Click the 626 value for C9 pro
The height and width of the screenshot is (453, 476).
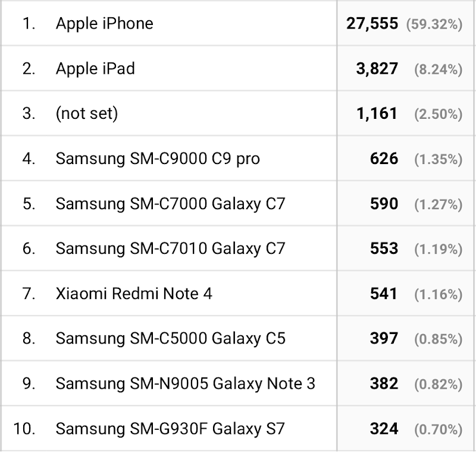pyautogui.click(x=384, y=159)
